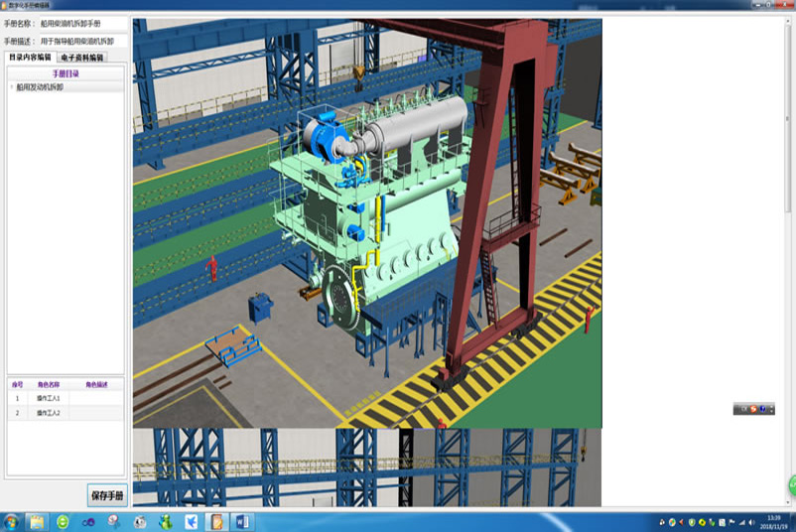Click the green circular browser taskbar icon
Image resolution: width=796 pixels, height=532 pixels.
click(x=63, y=521)
